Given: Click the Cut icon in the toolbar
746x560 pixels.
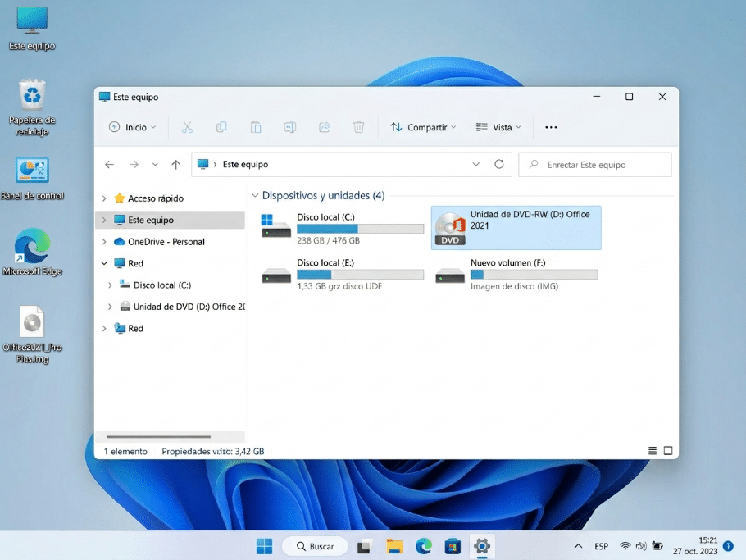Looking at the screenshot, I should click(187, 127).
